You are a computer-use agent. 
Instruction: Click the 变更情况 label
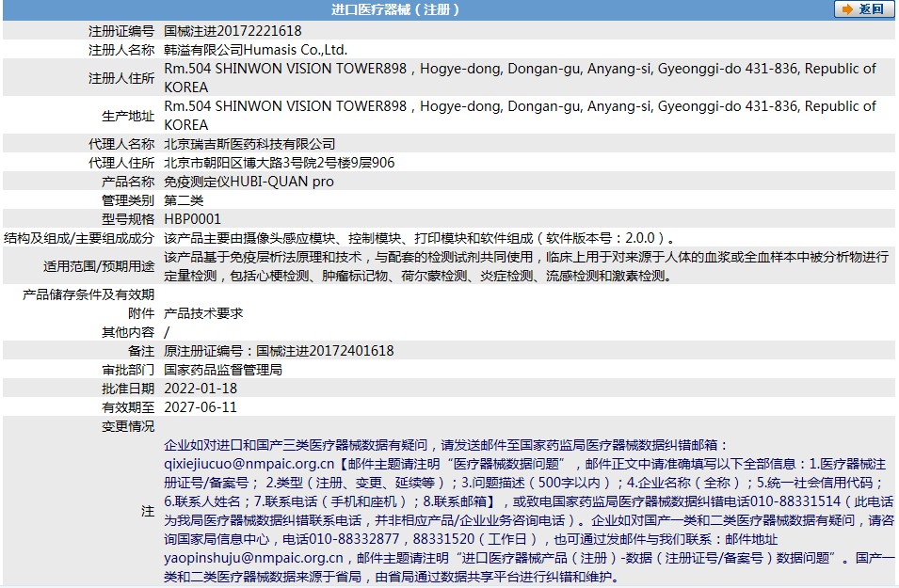click(128, 426)
